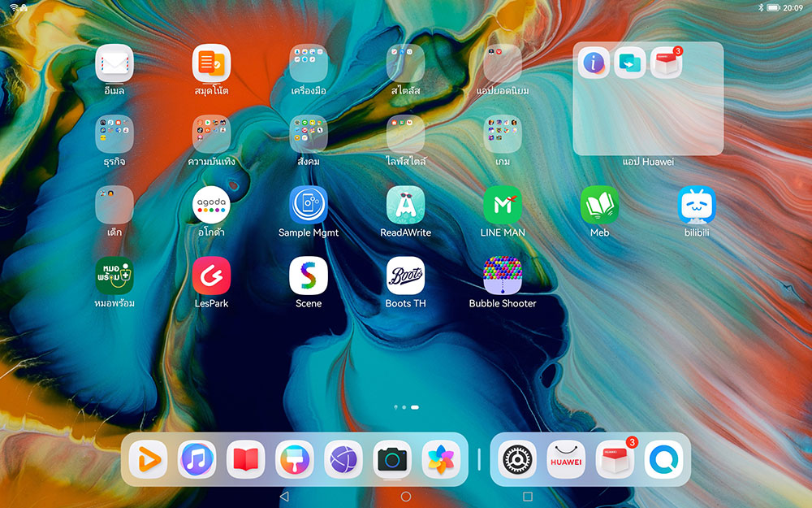Switch to first home screen page dot
This screenshot has width=812, height=508.
coord(395,406)
